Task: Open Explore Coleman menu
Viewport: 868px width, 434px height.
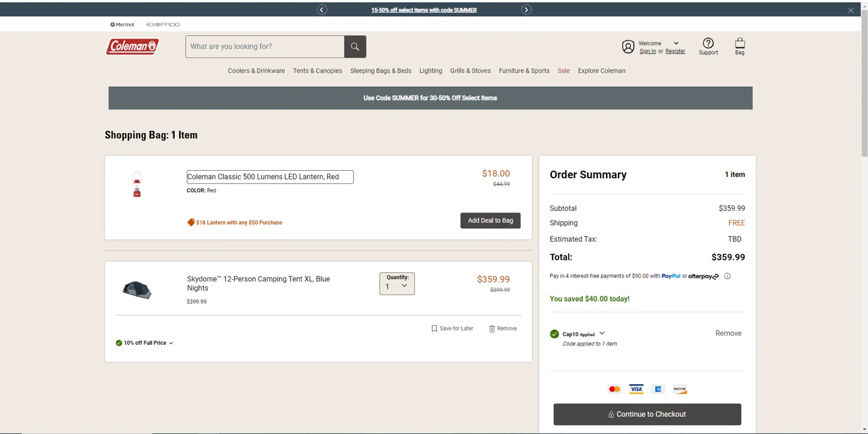Action: coord(602,71)
